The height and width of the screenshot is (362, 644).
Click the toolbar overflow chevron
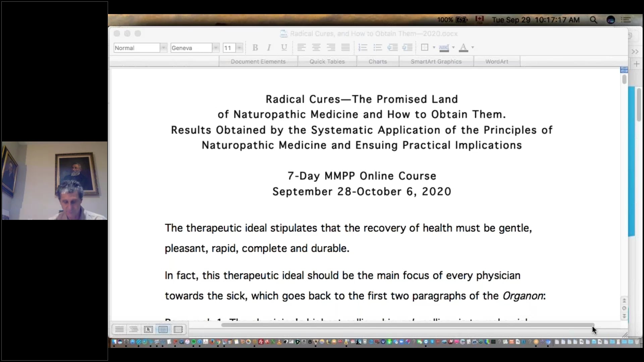tap(635, 52)
